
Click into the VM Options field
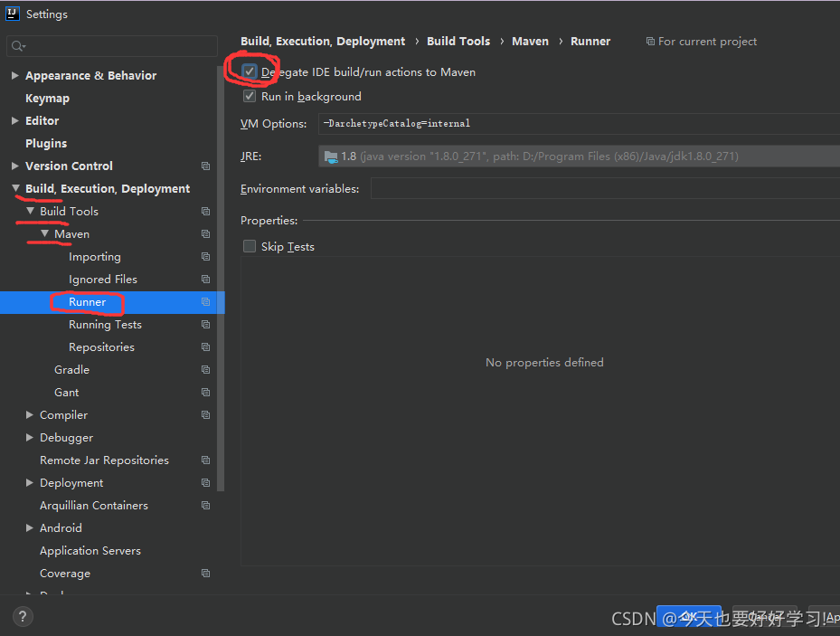pyautogui.click(x=579, y=124)
